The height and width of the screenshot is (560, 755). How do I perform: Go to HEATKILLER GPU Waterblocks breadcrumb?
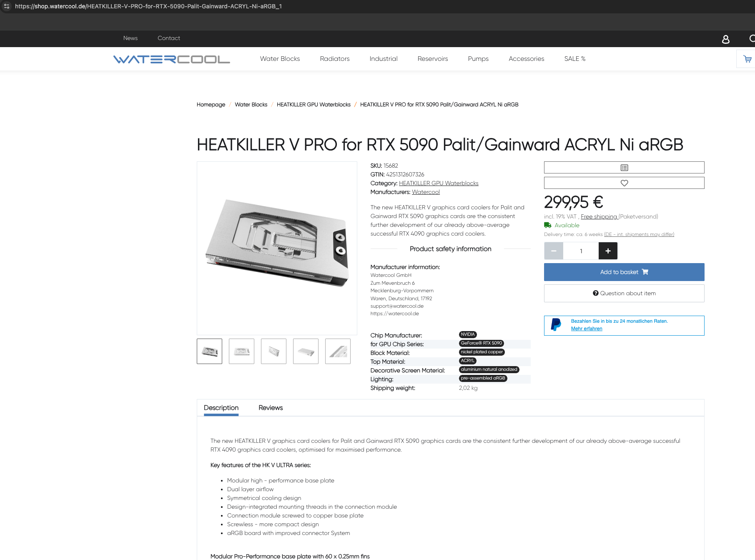click(314, 105)
